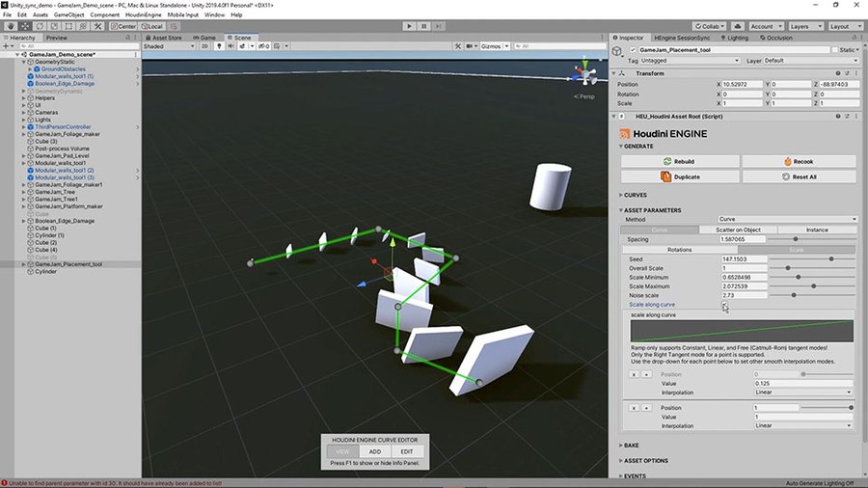Select EDIT mode in Houdini curve editor
Viewport: 868px width, 488px height.
pos(407,451)
